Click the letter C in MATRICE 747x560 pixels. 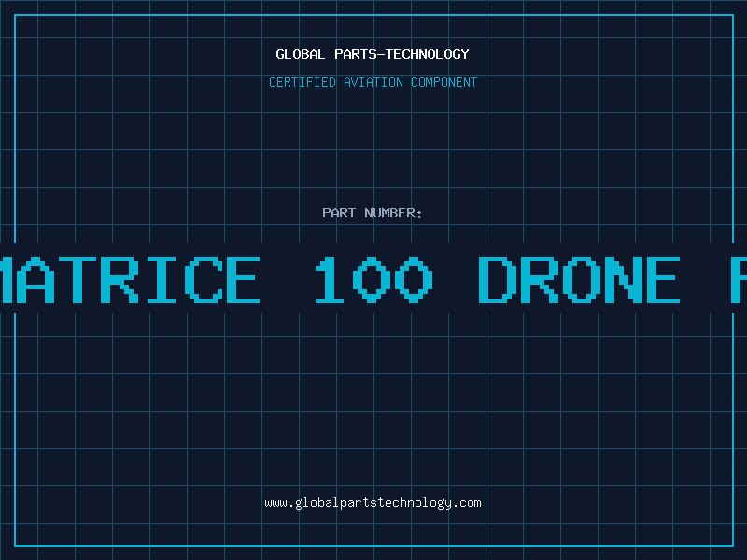(204, 280)
